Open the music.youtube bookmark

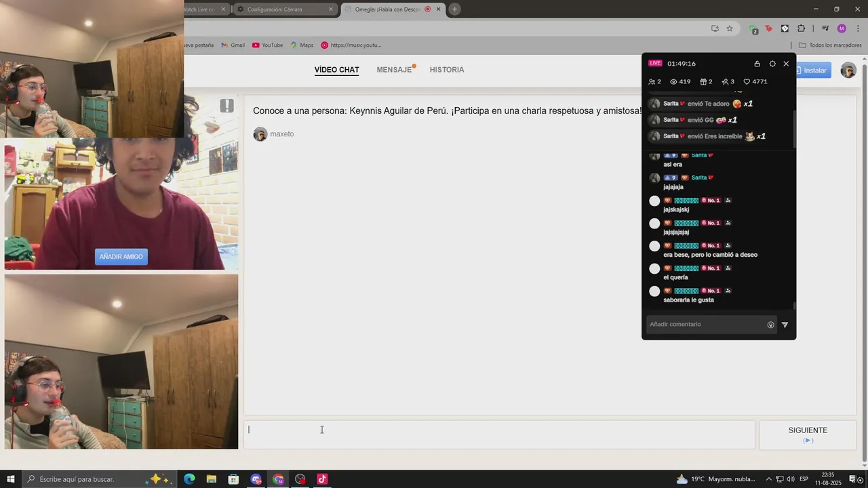click(351, 45)
